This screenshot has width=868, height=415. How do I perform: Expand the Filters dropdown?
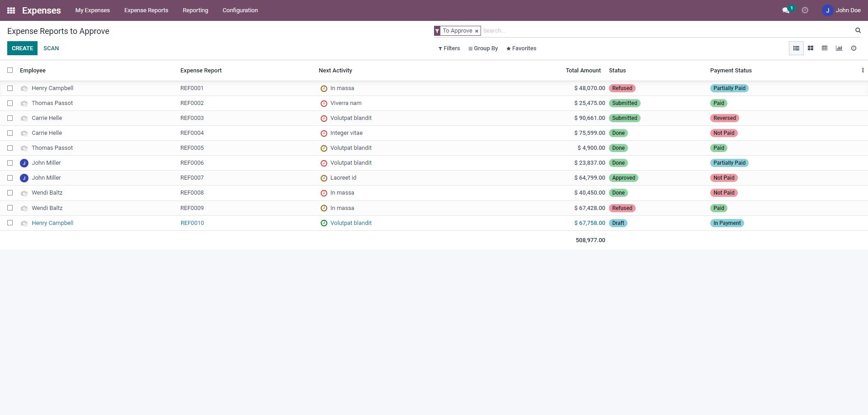[x=449, y=48]
